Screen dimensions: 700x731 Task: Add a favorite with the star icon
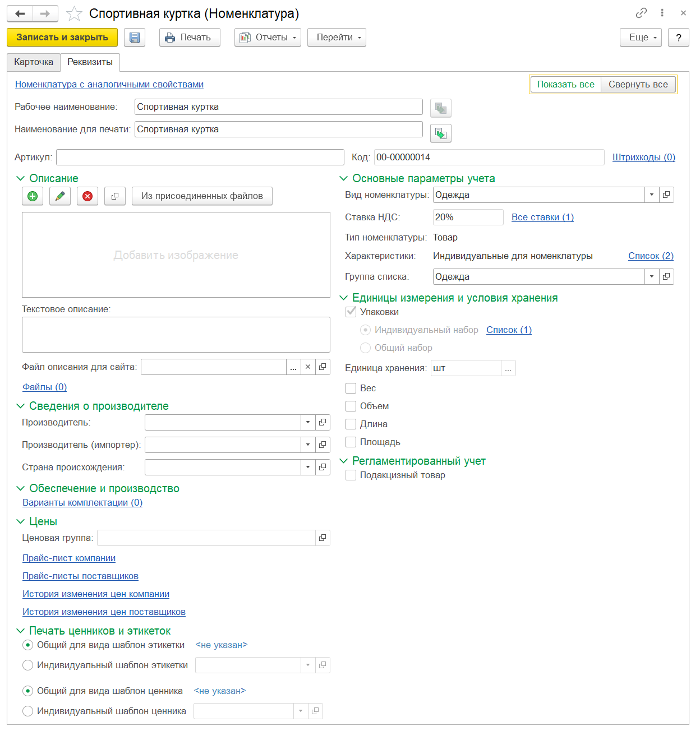click(x=74, y=14)
